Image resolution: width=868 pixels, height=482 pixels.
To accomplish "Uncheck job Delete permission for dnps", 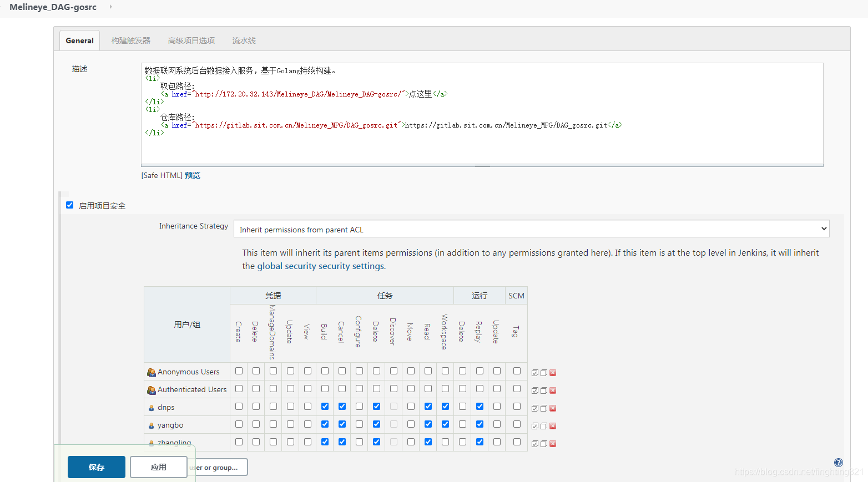I will point(376,407).
